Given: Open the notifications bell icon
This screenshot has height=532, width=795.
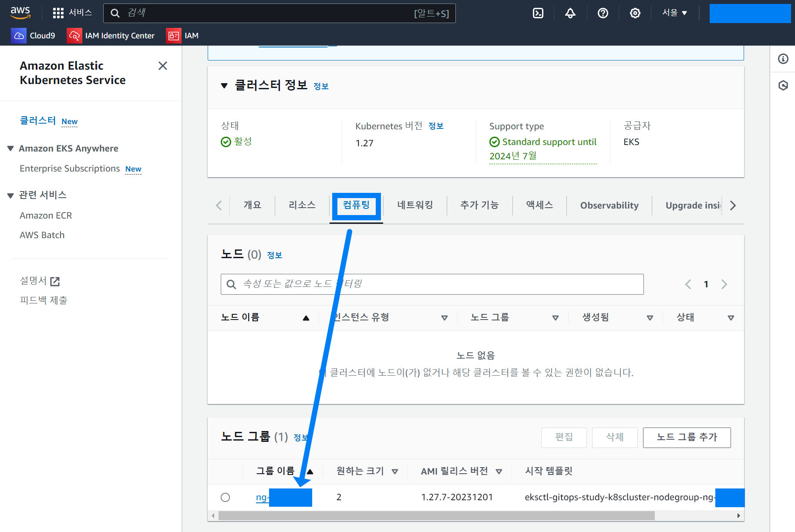Looking at the screenshot, I should (x=570, y=13).
